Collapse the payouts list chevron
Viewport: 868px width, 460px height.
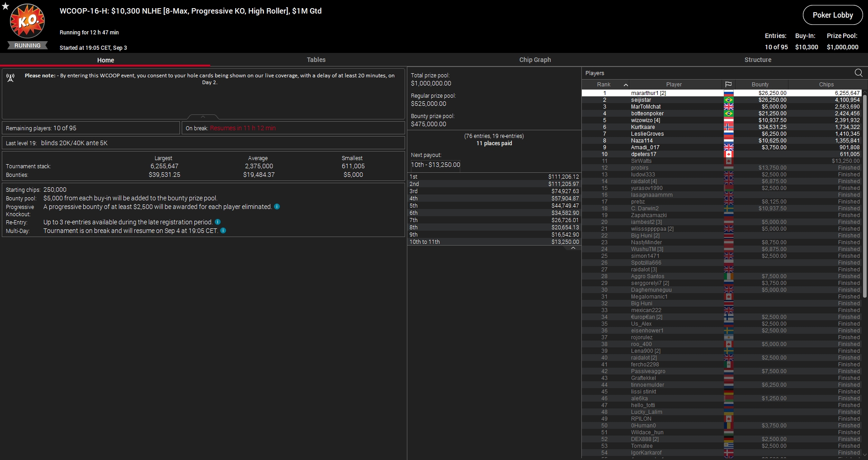coord(573,248)
